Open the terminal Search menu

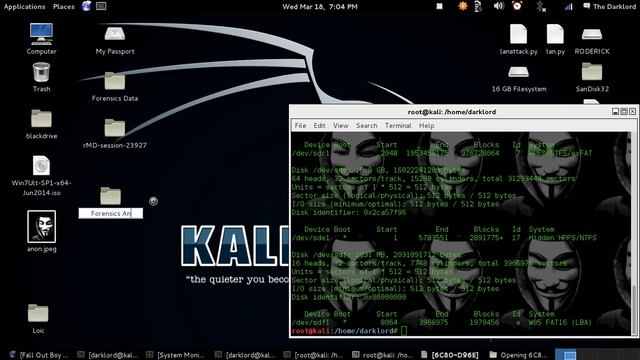tap(367, 126)
